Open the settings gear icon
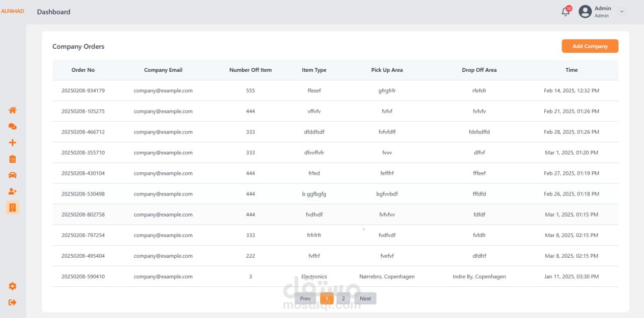 click(13, 286)
